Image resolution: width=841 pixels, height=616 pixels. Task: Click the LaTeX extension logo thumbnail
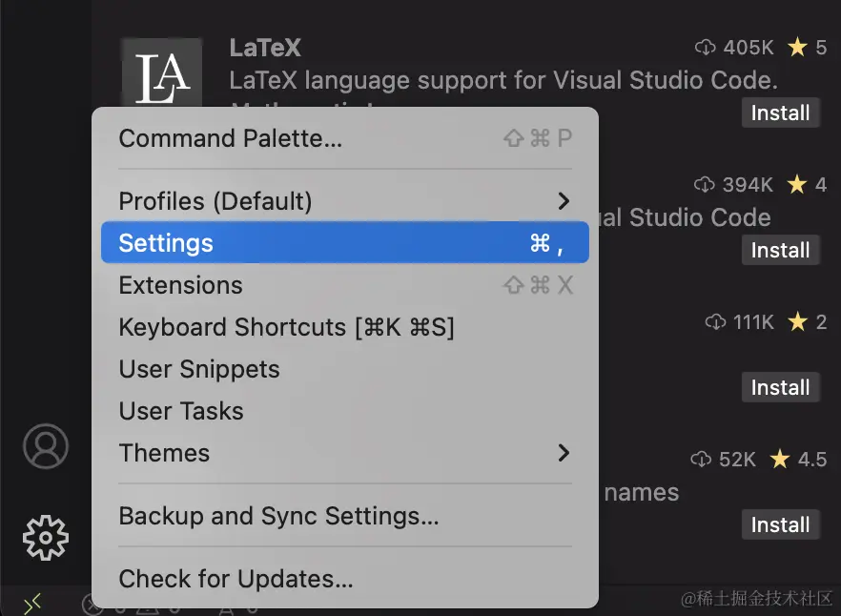(x=161, y=72)
